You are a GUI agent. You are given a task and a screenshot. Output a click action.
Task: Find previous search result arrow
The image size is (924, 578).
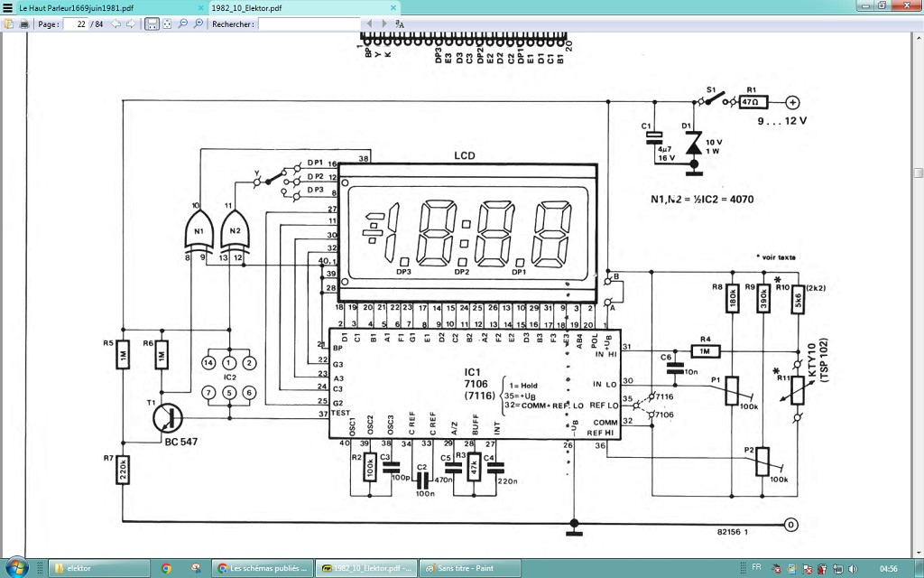pos(369,23)
